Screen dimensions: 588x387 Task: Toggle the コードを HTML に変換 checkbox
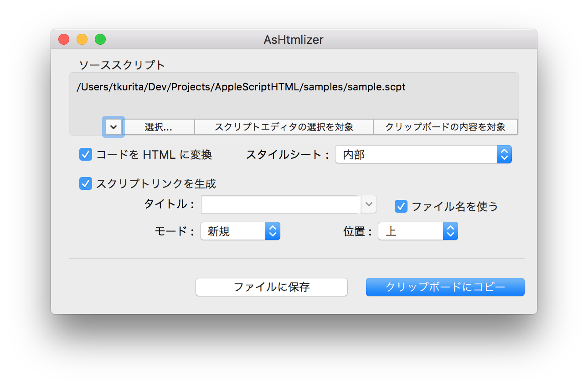(86, 155)
